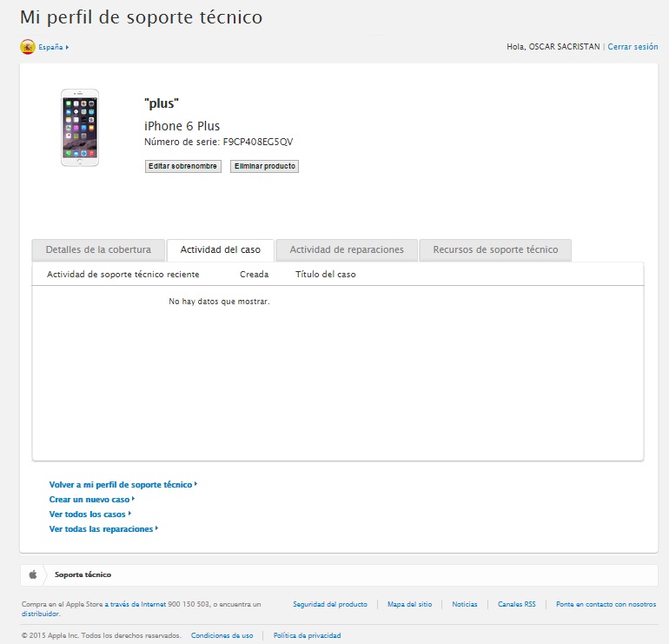The image size is (669, 644).
Task: Click 'a través de Internet' store link
Action: pos(136,604)
